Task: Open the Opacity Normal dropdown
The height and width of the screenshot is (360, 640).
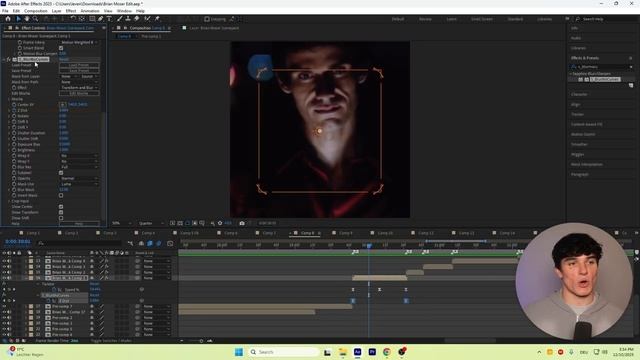Action: pos(79,178)
